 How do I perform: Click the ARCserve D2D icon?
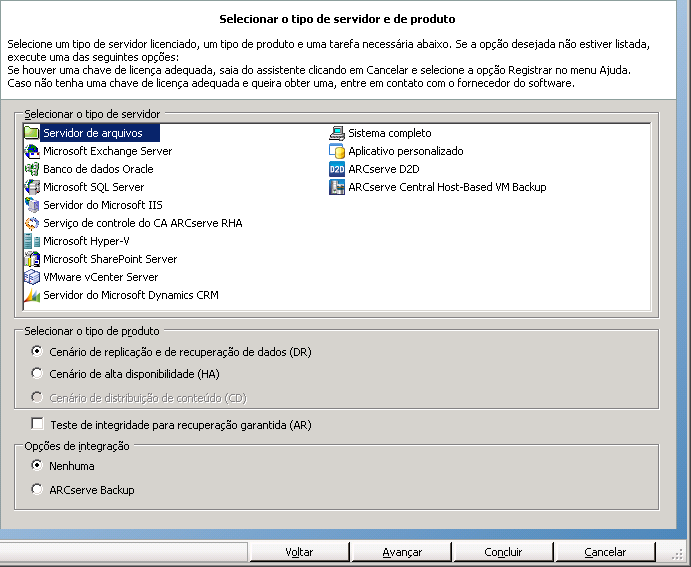(337, 169)
